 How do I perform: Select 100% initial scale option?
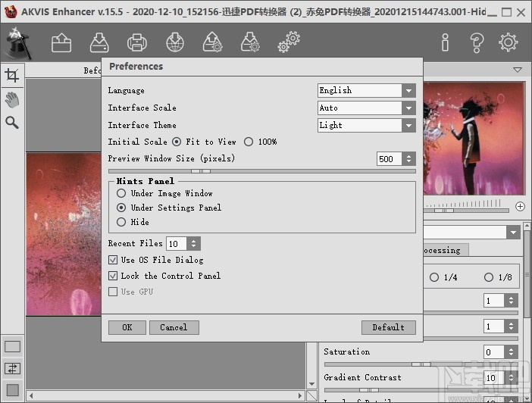click(x=249, y=142)
